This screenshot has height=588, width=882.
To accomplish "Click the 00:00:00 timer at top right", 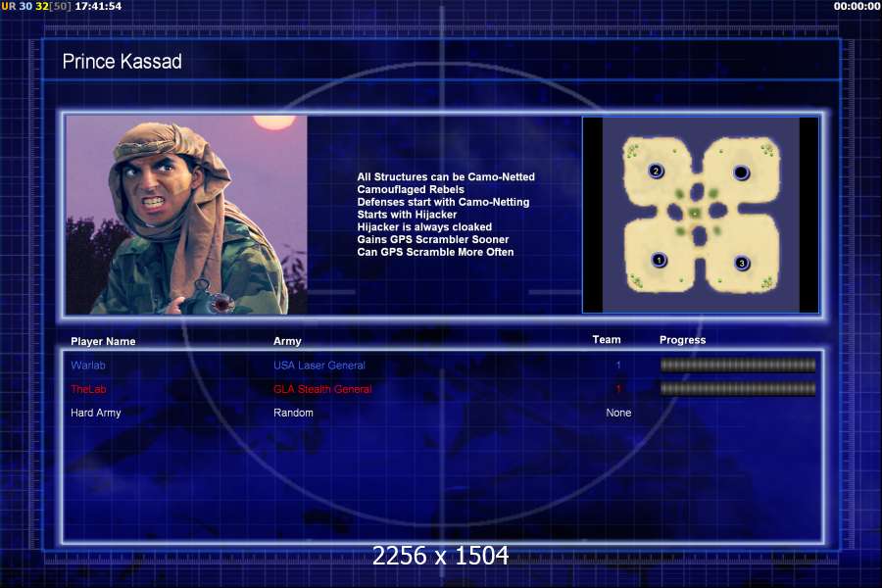I will point(857,6).
